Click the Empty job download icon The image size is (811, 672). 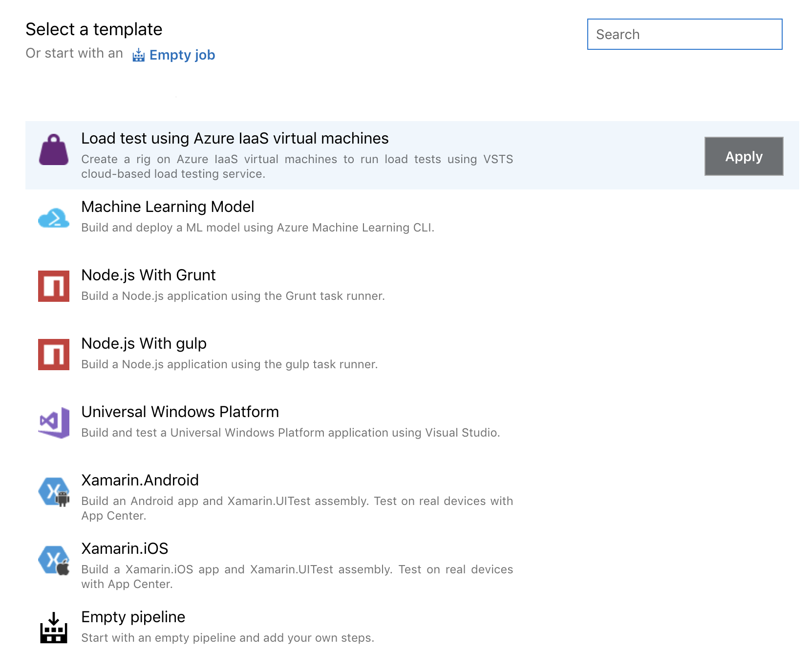coord(139,55)
